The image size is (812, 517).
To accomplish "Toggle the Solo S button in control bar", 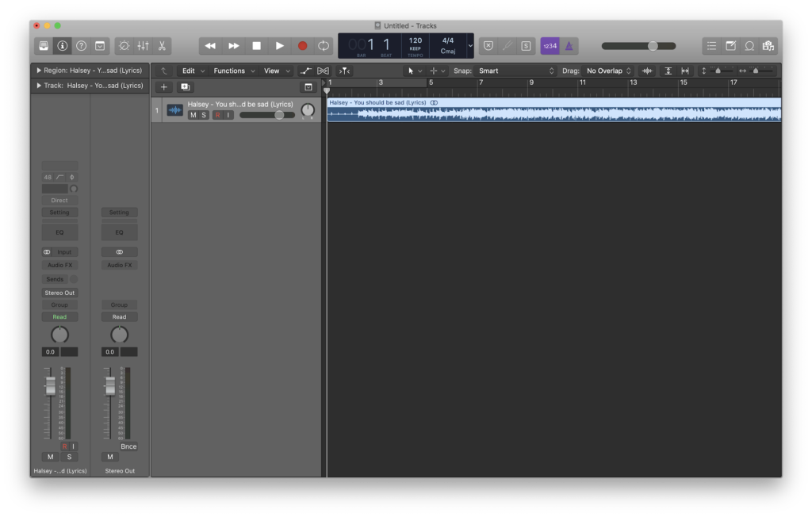I will [x=527, y=46].
